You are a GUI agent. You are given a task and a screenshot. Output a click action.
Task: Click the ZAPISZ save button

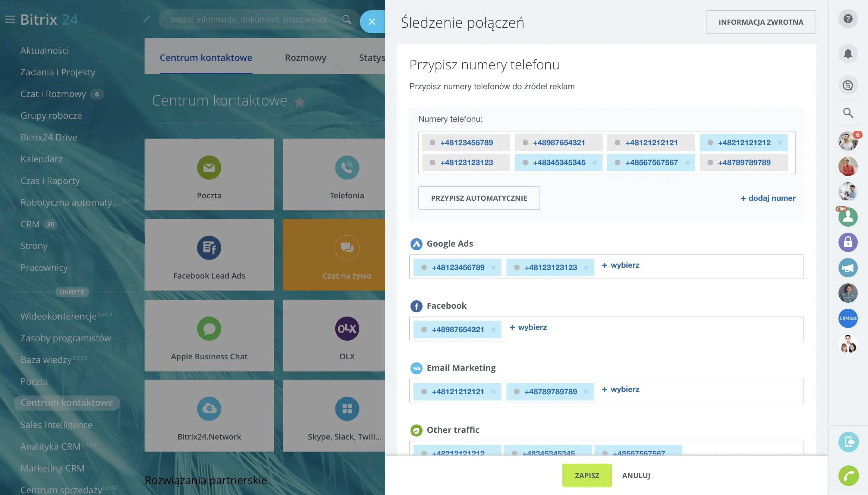point(587,475)
